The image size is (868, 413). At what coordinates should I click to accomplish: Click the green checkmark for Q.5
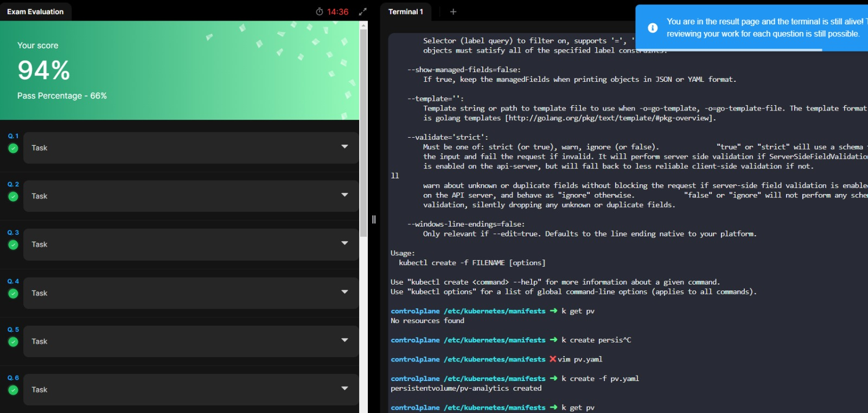(13, 342)
